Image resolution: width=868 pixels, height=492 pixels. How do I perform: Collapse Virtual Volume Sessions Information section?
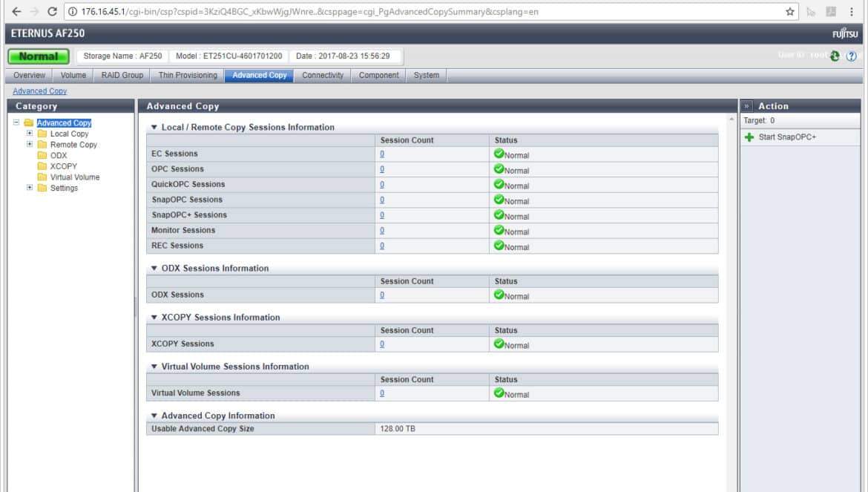[154, 367]
